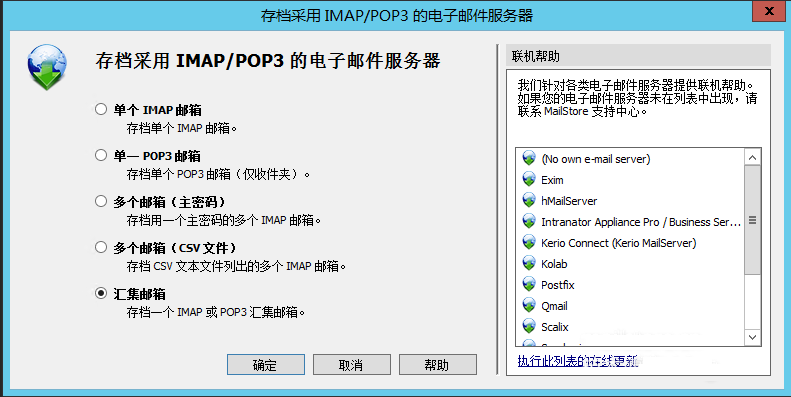This screenshot has width=791, height=397.
Task: Click the globe icon beside Scalix
Action: pos(529,326)
